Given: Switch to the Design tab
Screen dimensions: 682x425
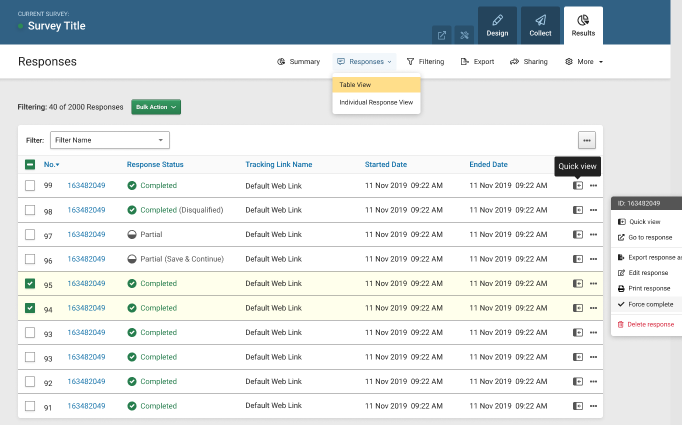Looking at the screenshot, I should pyautogui.click(x=497, y=26).
